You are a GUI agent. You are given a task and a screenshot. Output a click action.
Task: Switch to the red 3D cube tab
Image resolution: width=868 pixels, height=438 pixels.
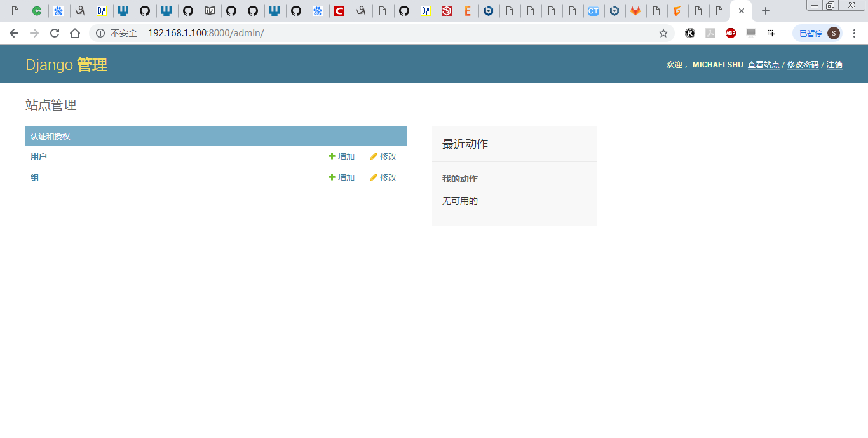pos(447,11)
